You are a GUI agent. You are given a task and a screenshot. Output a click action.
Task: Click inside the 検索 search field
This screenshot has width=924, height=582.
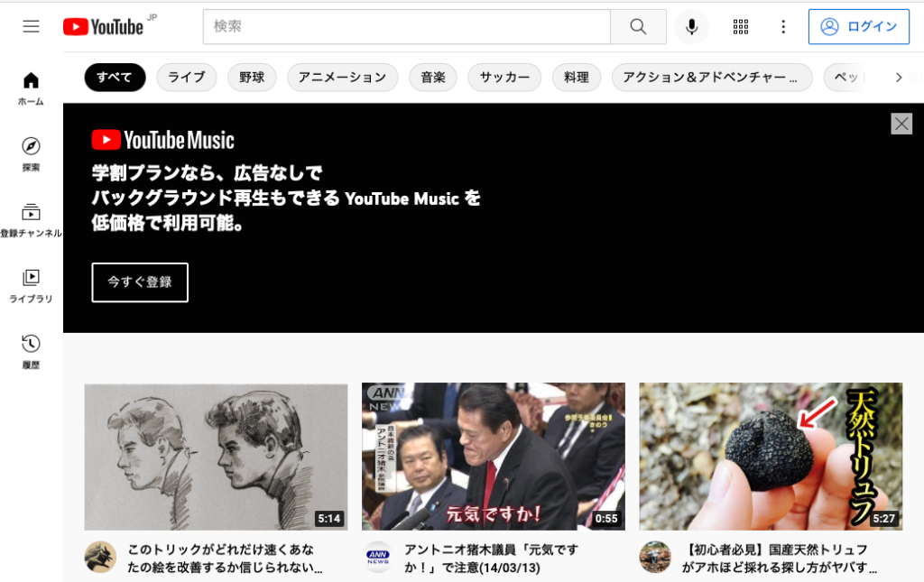406,26
